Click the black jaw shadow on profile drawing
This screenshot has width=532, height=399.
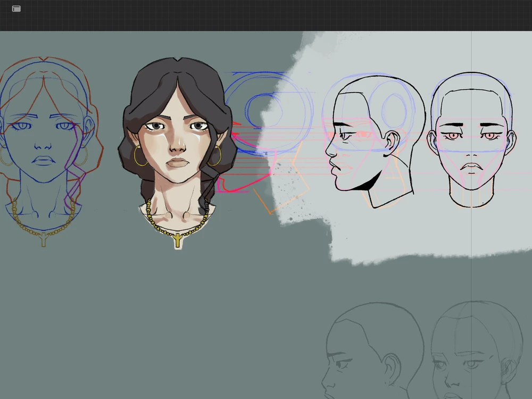(371, 182)
